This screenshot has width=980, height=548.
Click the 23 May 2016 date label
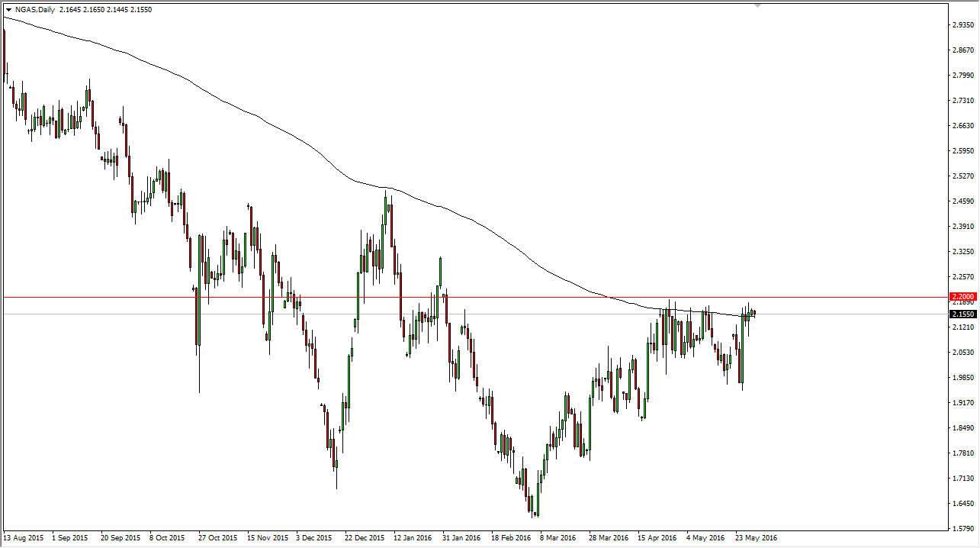click(x=755, y=537)
